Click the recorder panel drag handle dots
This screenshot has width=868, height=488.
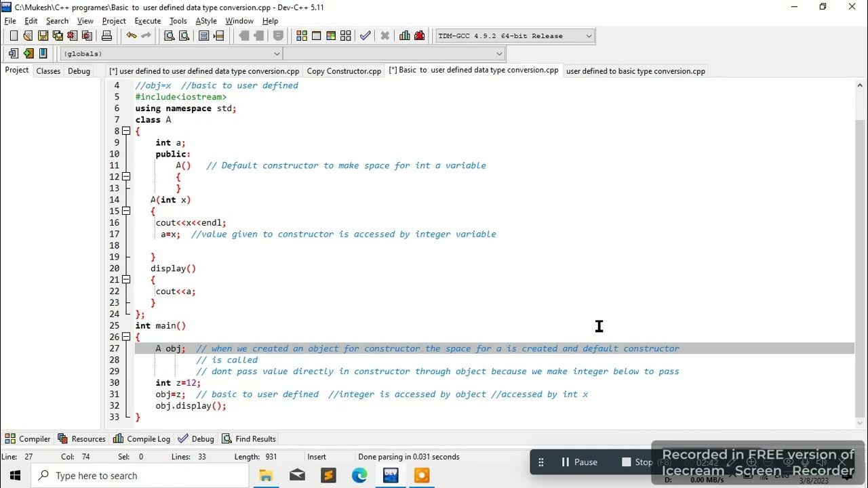coord(541,462)
